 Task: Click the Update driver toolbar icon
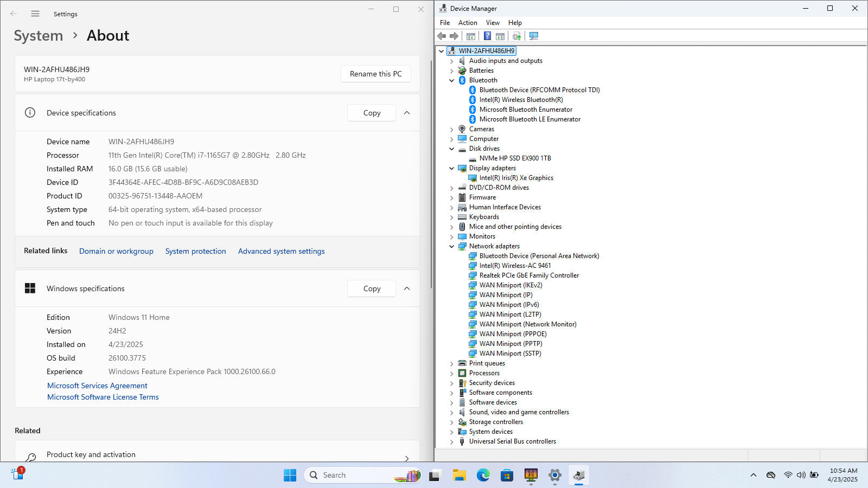[x=516, y=36]
